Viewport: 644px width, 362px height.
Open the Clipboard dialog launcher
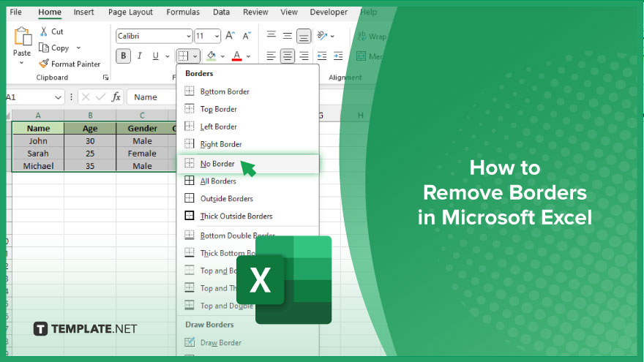[105, 78]
